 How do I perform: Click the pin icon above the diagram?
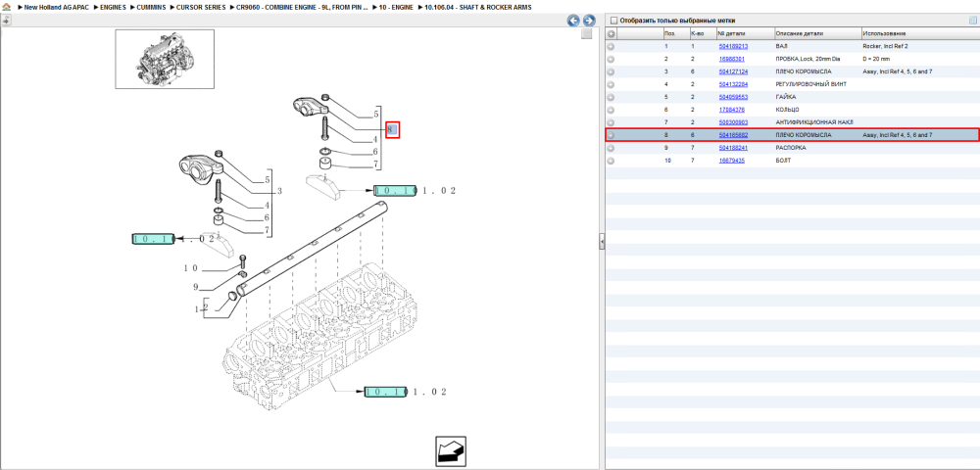click(x=6, y=21)
